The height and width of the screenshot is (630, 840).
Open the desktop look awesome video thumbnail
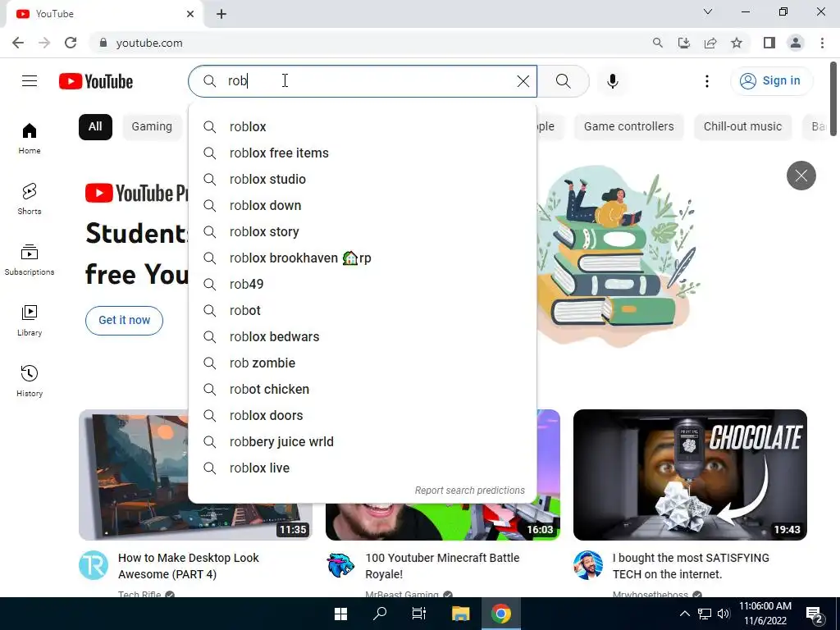tap(134, 475)
